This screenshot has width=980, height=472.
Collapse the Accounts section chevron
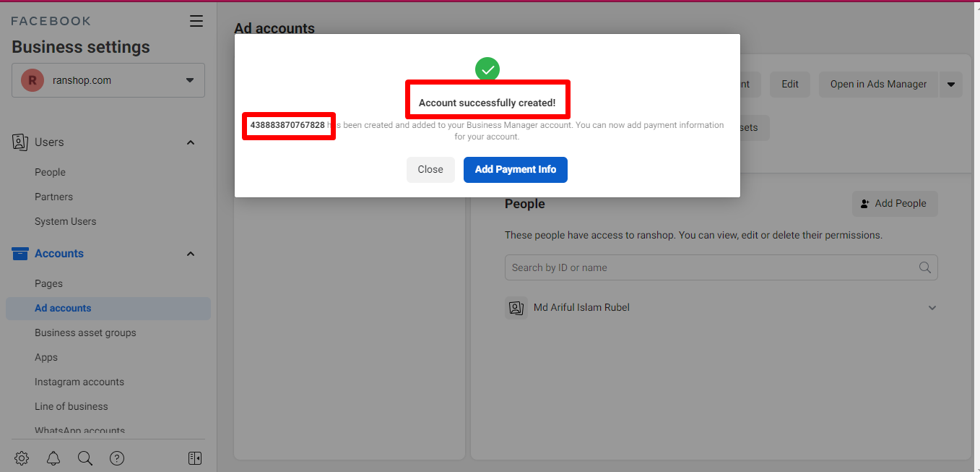coord(191,254)
